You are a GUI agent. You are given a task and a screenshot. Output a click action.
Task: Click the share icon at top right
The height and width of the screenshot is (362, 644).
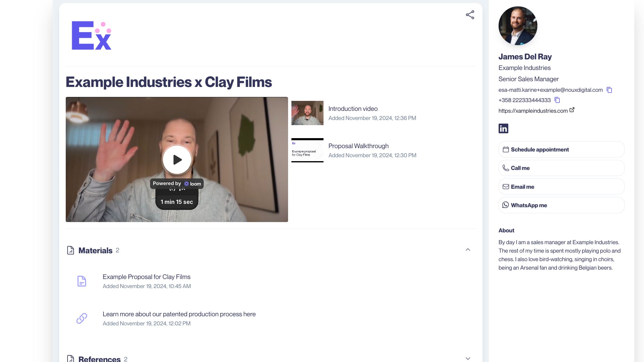click(x=470, y=15)
